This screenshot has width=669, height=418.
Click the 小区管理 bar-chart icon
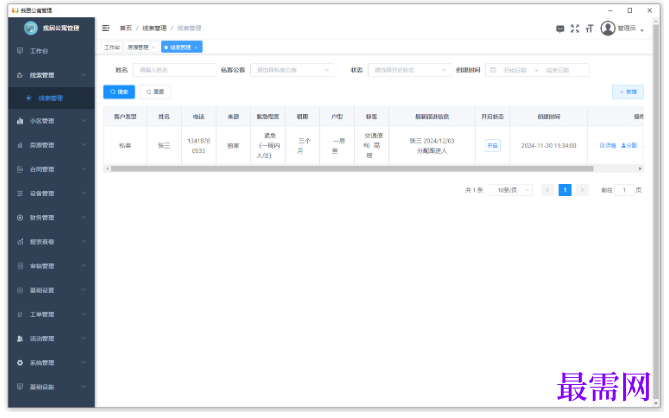pos(20,121)
